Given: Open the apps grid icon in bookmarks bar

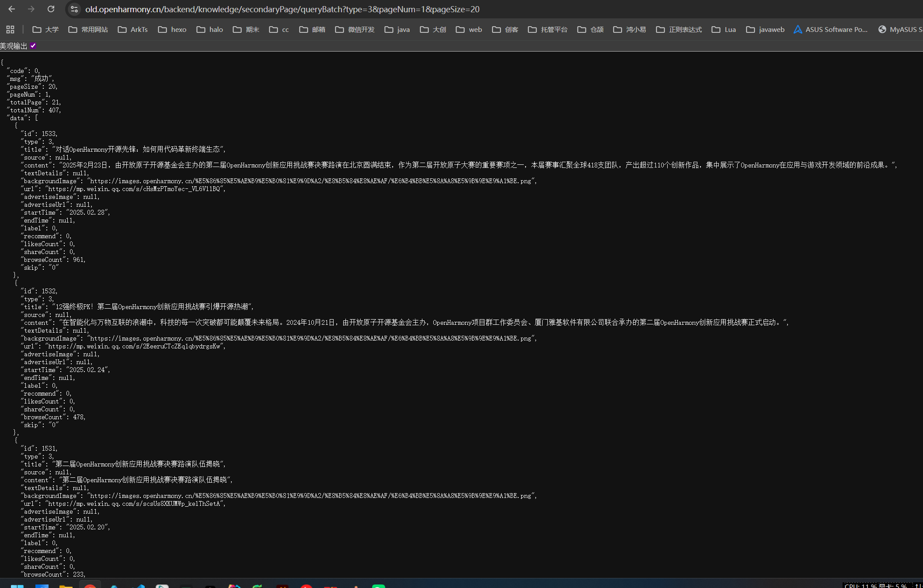Looking at the screenshot, I should click(10, 29).
